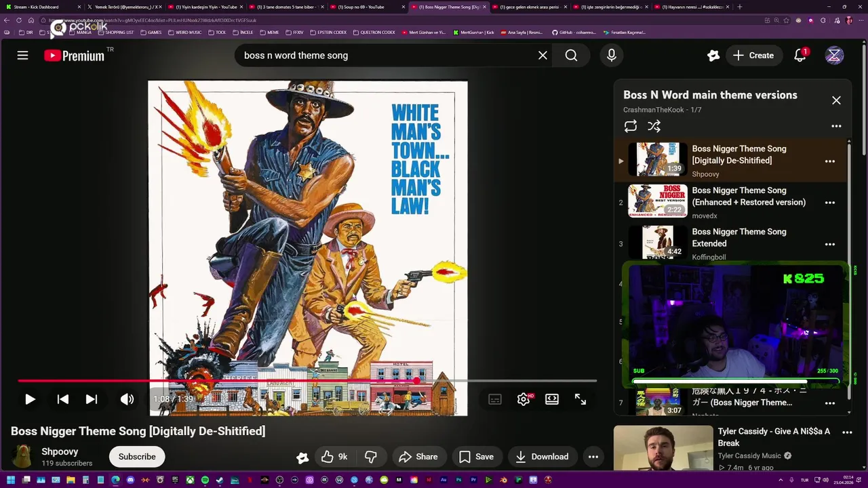Open the CrashmanTheKook playlist owner link
The height and width of the screenshot is (488, 868).
654,110
